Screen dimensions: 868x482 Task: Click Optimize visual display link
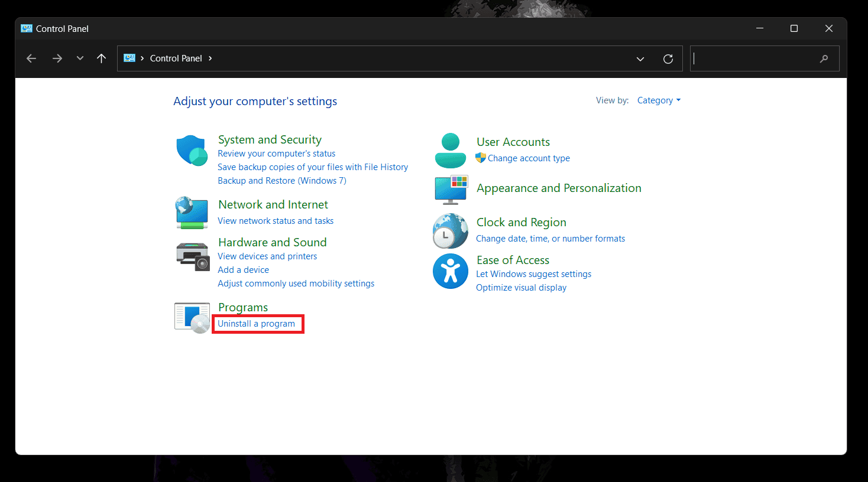[521, 288]
